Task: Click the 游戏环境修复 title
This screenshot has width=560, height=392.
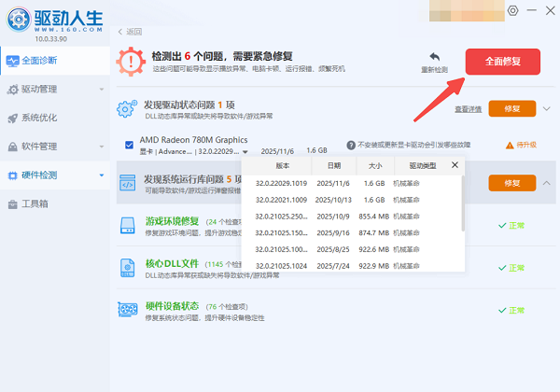Action: 172,221
